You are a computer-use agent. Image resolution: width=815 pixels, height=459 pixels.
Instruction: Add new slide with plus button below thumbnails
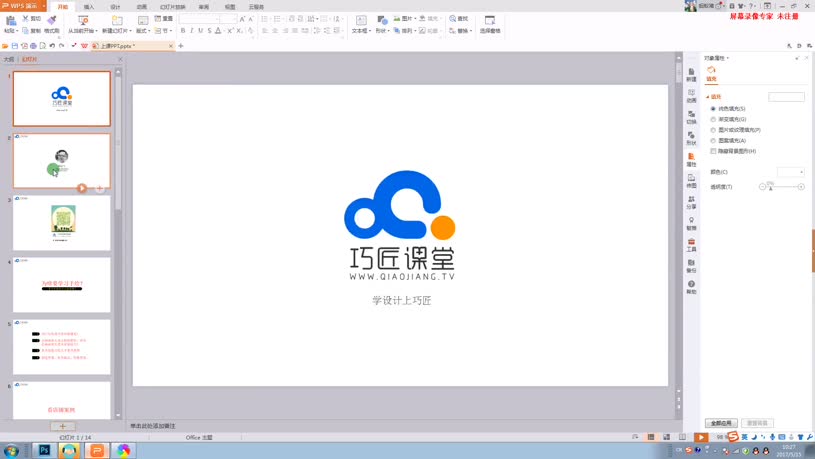62,426
